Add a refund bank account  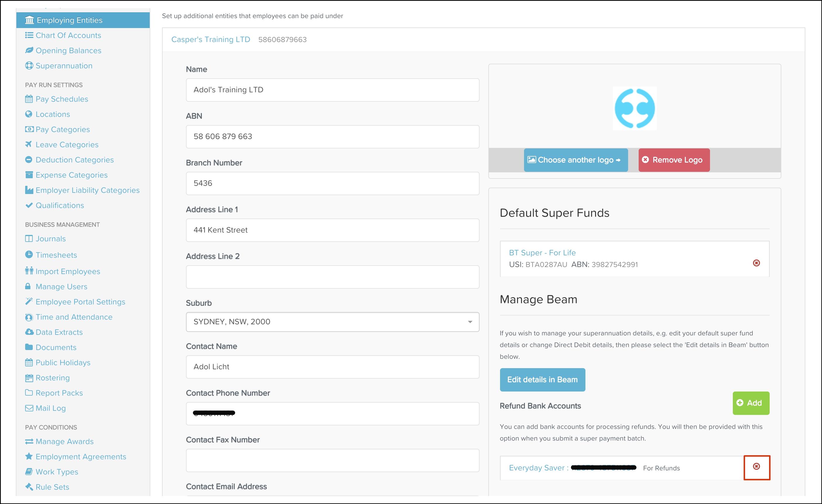[751, 403]
